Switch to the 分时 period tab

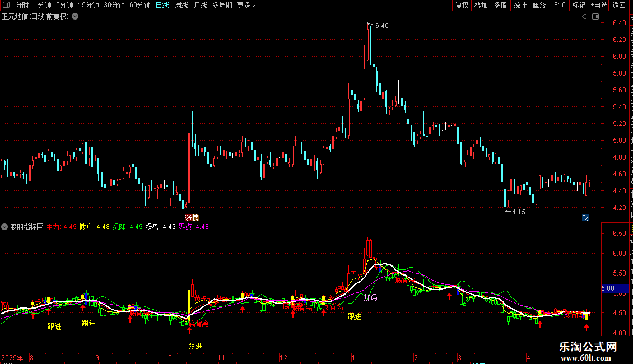coord(22,5)
